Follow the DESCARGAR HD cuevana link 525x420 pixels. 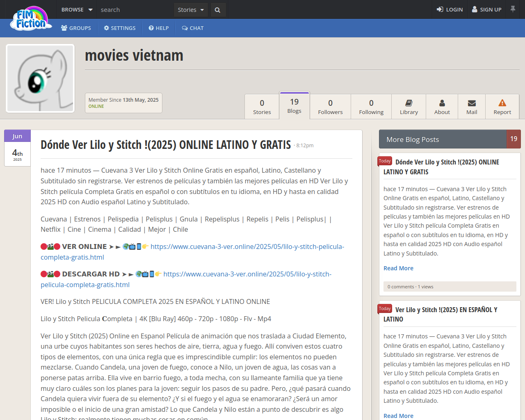tap(186, 279)
